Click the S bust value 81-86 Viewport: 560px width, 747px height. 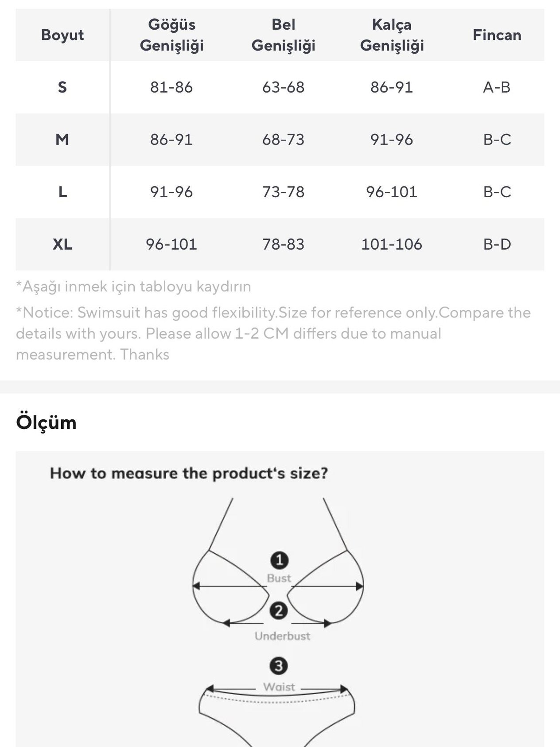point(171,87)
